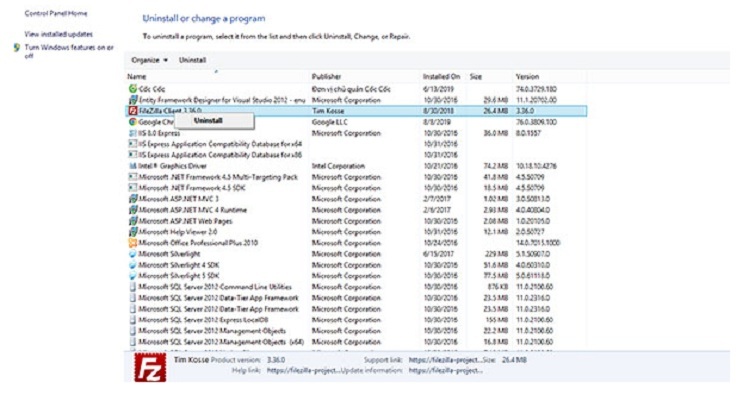Sort programs by Installed On column
Image resolution: width=755 pixels, height=401 pixels.
tap(441, 76)
